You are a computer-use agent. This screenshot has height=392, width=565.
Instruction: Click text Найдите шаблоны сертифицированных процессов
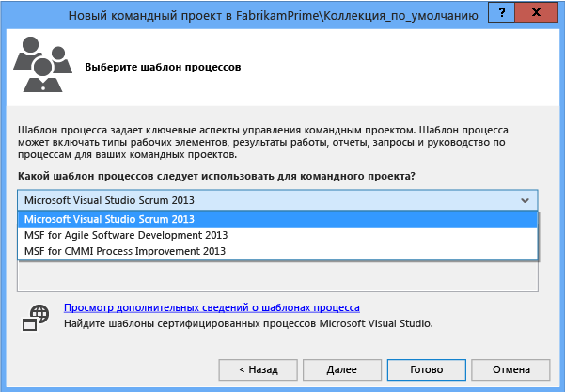[248, 323]
